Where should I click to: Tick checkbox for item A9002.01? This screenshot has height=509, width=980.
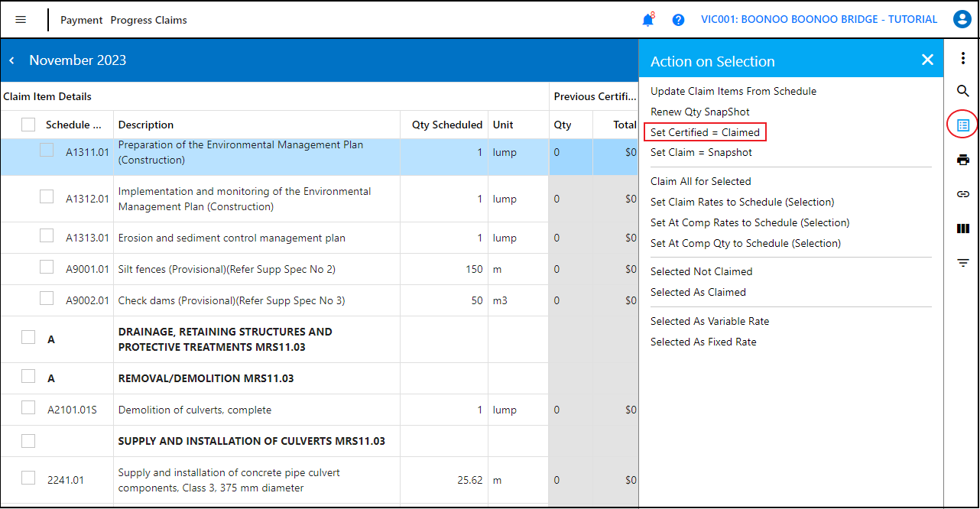tap(47, 298)
